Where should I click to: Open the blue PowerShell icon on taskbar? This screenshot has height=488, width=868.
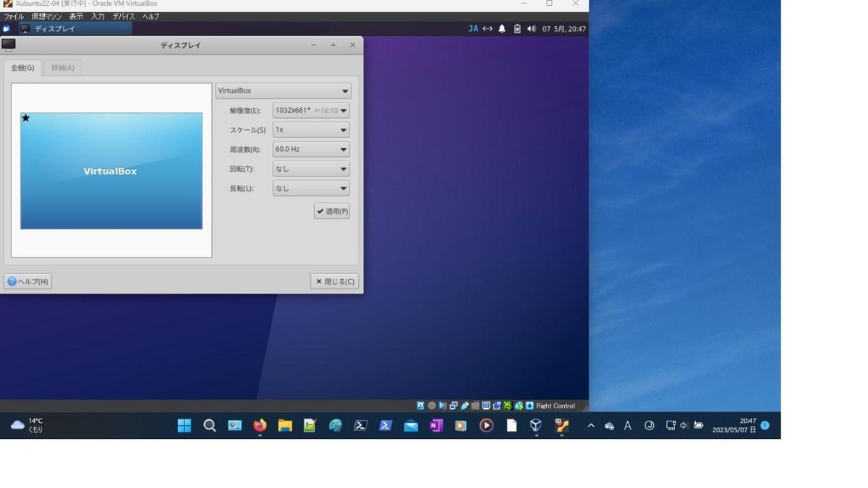[386, 426]
